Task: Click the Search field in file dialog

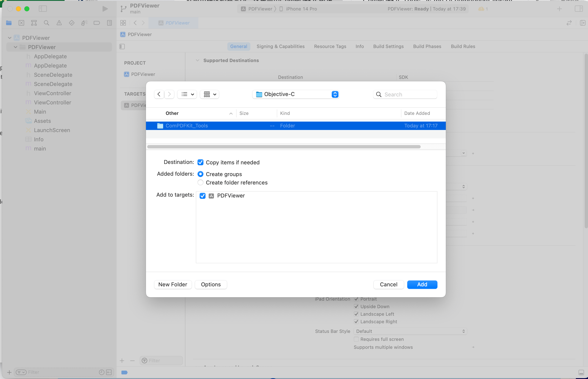Action: coord(405,95)
